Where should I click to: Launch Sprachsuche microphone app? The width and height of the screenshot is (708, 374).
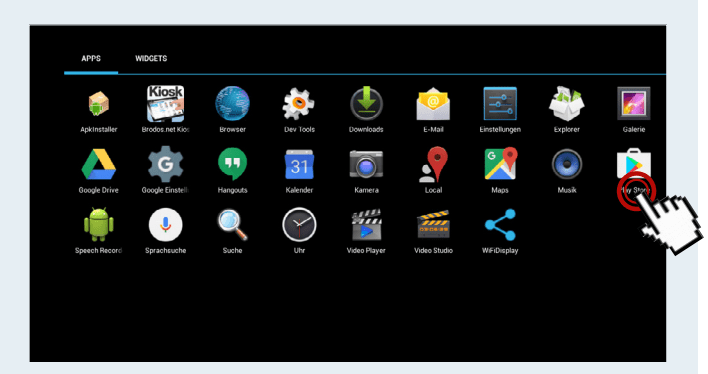(165, 225)
